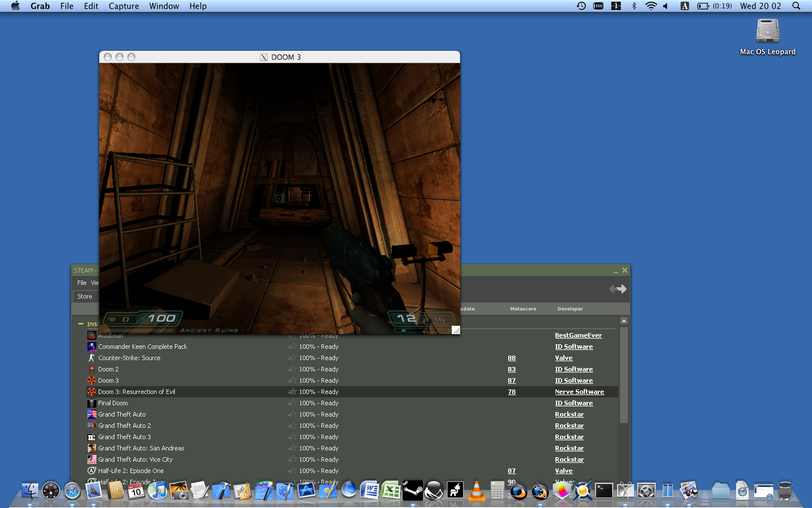This screenshot has width=812, height=508.
Task: Launch Microsoft Excel from the Dock
Action: [391, 490]
